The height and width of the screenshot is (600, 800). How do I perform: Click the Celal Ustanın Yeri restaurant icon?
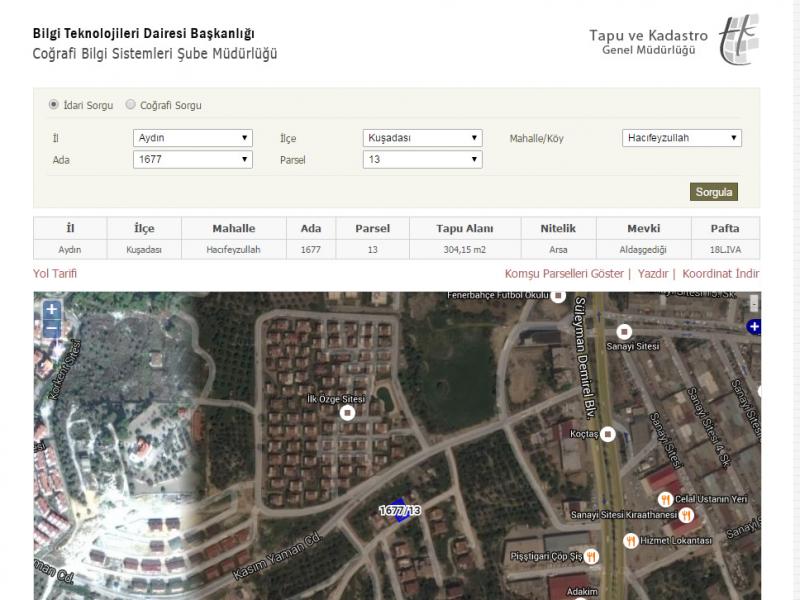point(662,497)
